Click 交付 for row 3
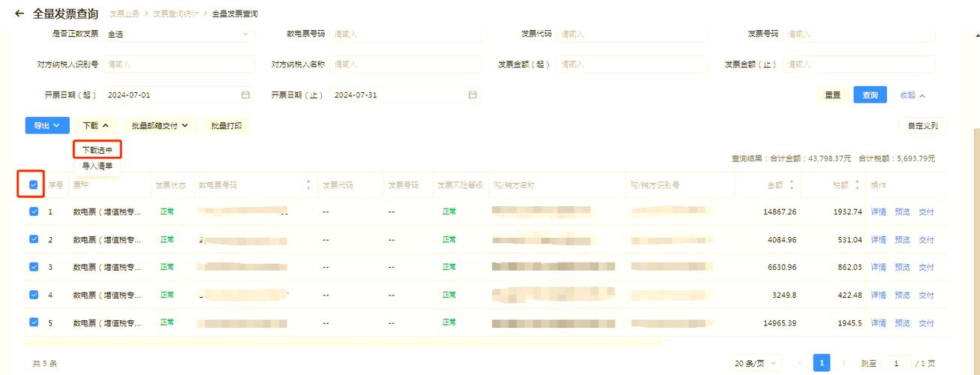Viewport: 980px width, 375px height. [x=926, y=268]
